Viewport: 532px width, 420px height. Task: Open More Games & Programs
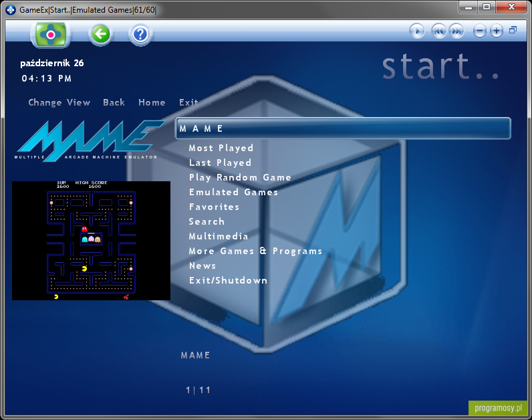(x=255, y=251)
